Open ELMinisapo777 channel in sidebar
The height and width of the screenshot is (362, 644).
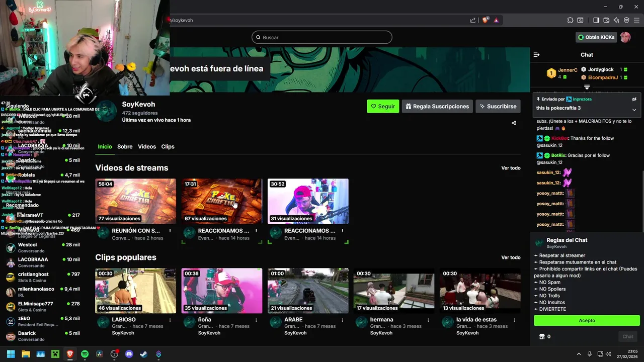click(x=43, y=307)
